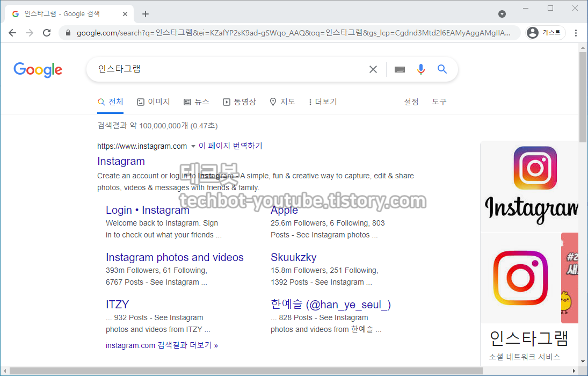This screenshot has width=588, height=376.
Task: Click the 이 페이지 번역하기 link
Action: [230, 146]
